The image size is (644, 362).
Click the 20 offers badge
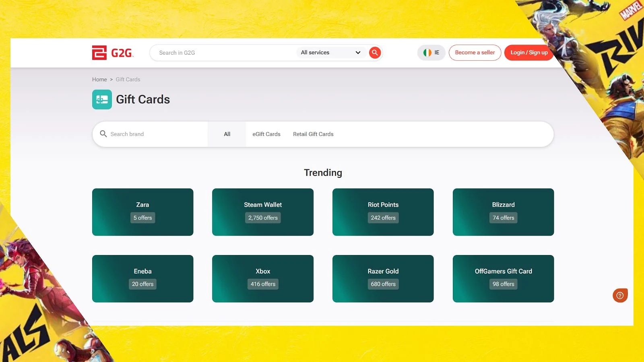click(x=143, y=284)
